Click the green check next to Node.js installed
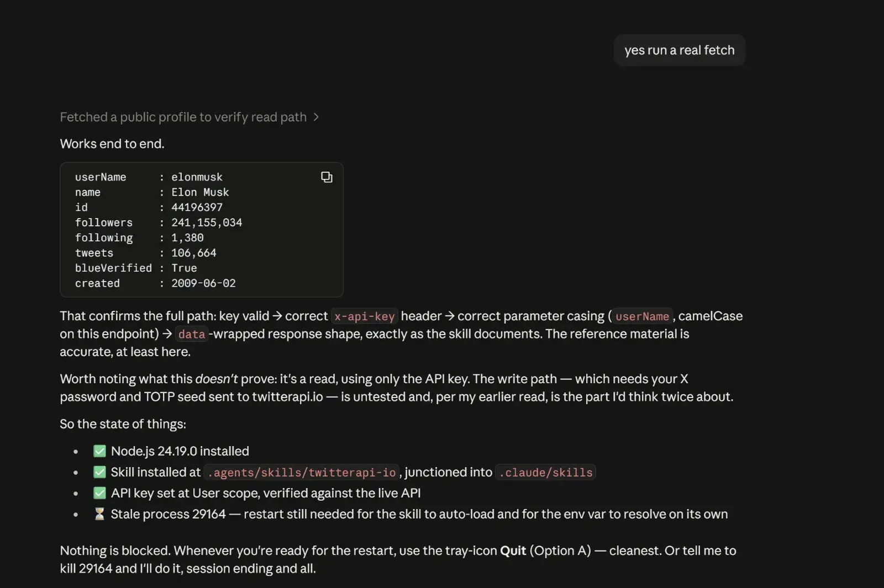Screen dimensions: 884x588 pos(99,451)
